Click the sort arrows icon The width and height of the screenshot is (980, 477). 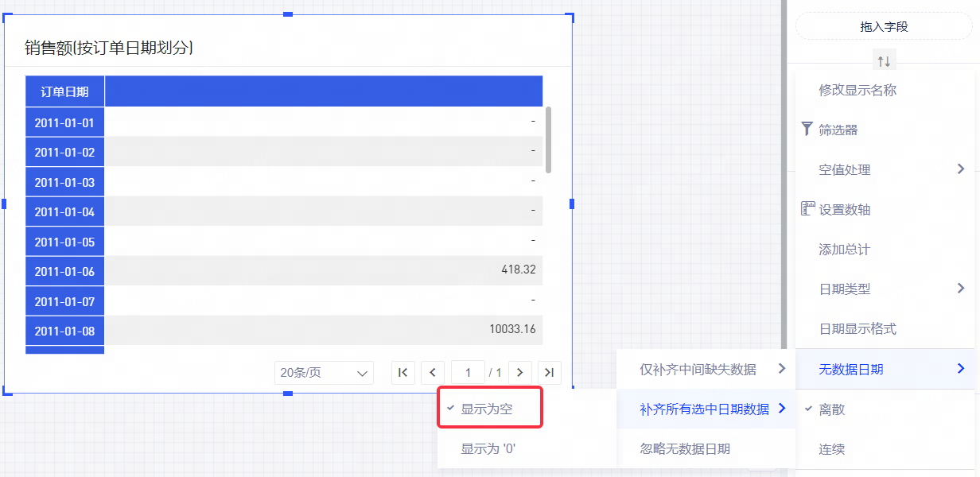(x=884, y=60)
